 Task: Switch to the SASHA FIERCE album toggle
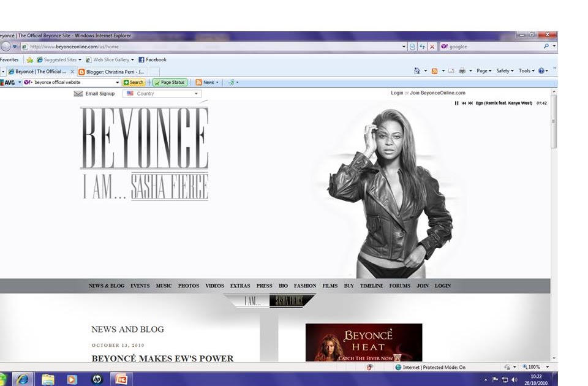click(x=290, y=301)
